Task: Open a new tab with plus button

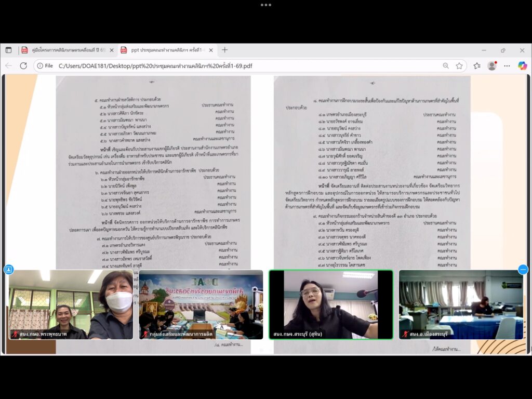Action: tap(225, 50)
